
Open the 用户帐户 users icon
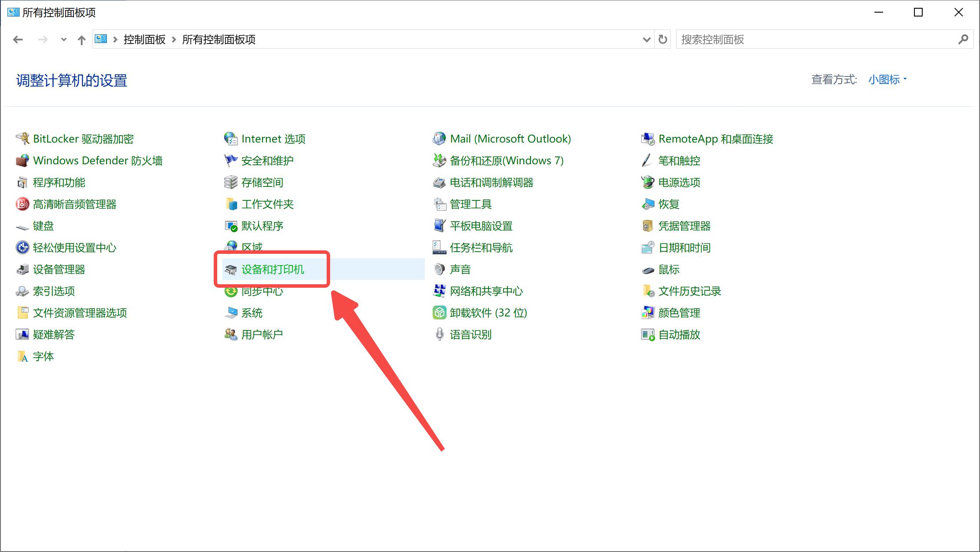pyautogui.click(x=231, y=334)
